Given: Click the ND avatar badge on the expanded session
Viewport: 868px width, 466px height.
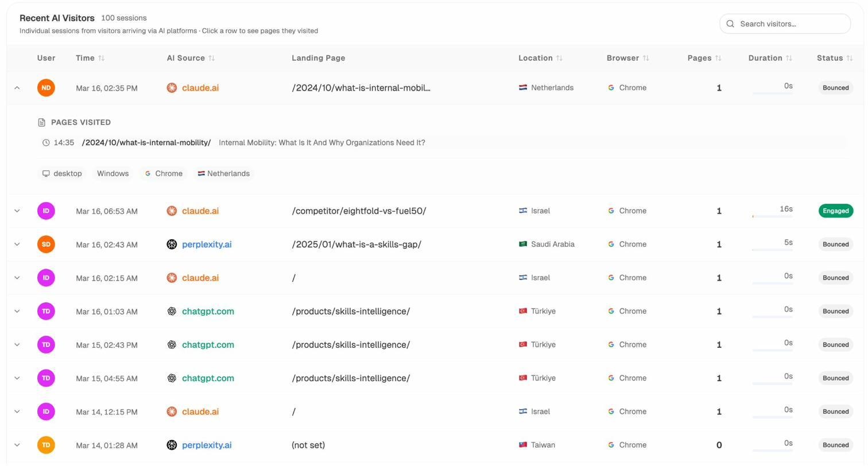Looking at the screenshot, I should tap(46, 87).
